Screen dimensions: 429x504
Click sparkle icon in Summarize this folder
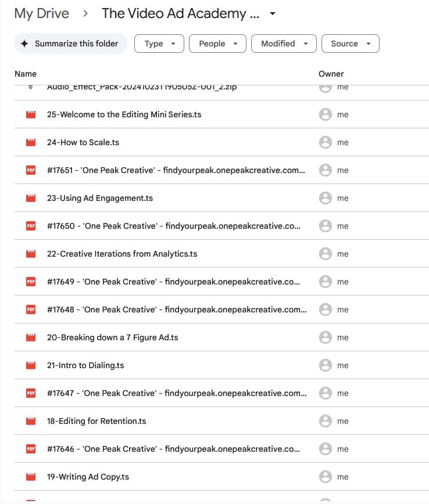point(24,44)
